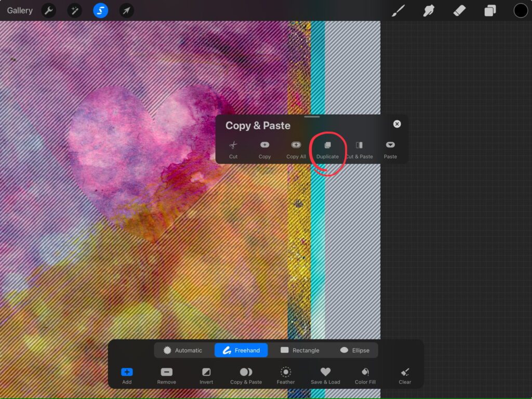Switch to Automatic selection mode
Image resolution: width=532 pixels, height=399 pixels.
click(183, 350)
